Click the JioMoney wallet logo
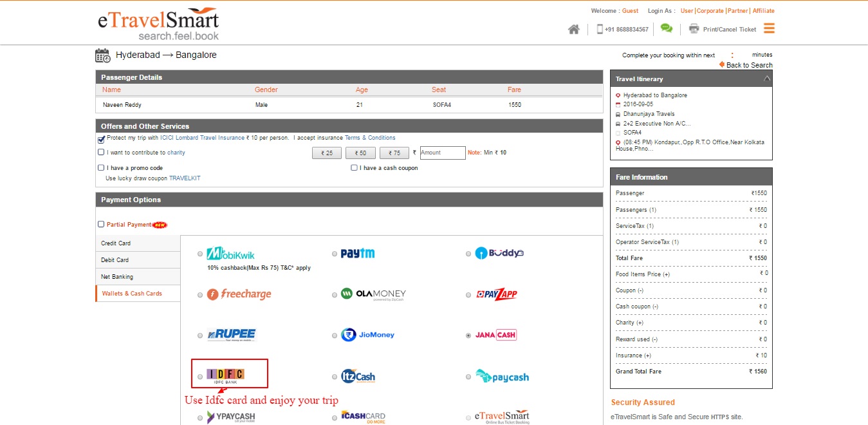Image resolution: width=868 pixels, height=425 pixels. (367, 335)
